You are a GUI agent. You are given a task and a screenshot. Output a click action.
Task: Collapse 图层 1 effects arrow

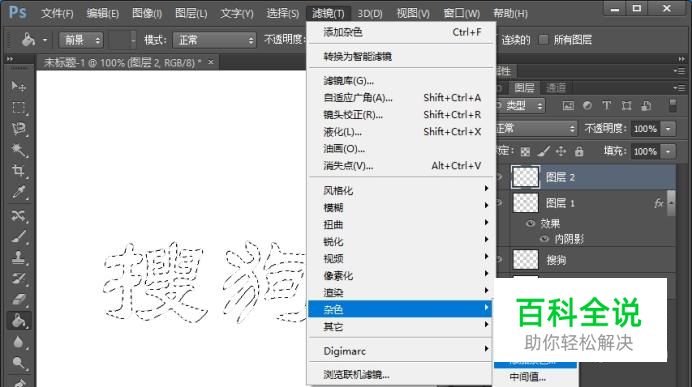(x=671, y=203)
